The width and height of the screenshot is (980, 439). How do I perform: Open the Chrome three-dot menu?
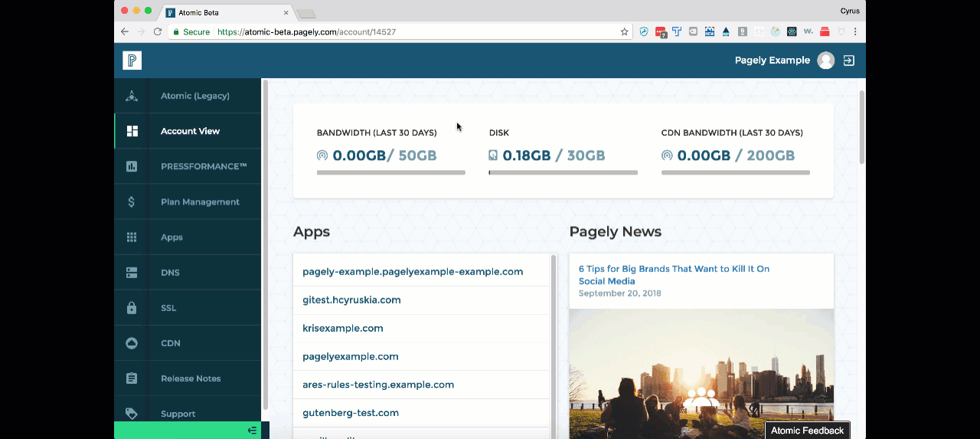click(x=855, y=32)
